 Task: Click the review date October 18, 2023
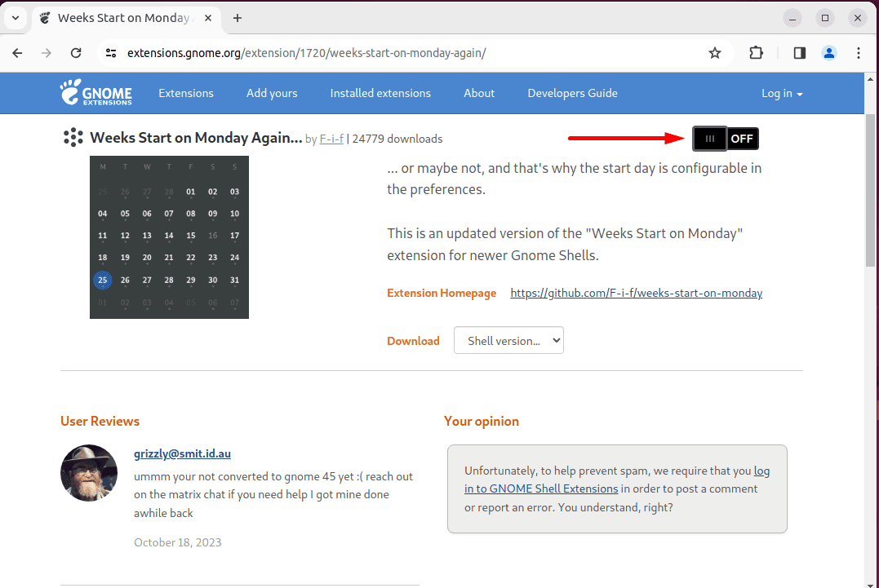[178, 542]
